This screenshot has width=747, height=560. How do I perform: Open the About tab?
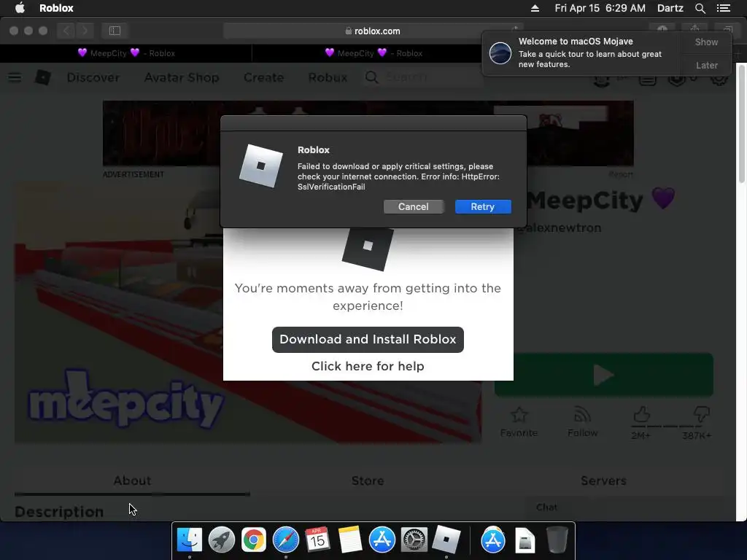click(132, 481)
